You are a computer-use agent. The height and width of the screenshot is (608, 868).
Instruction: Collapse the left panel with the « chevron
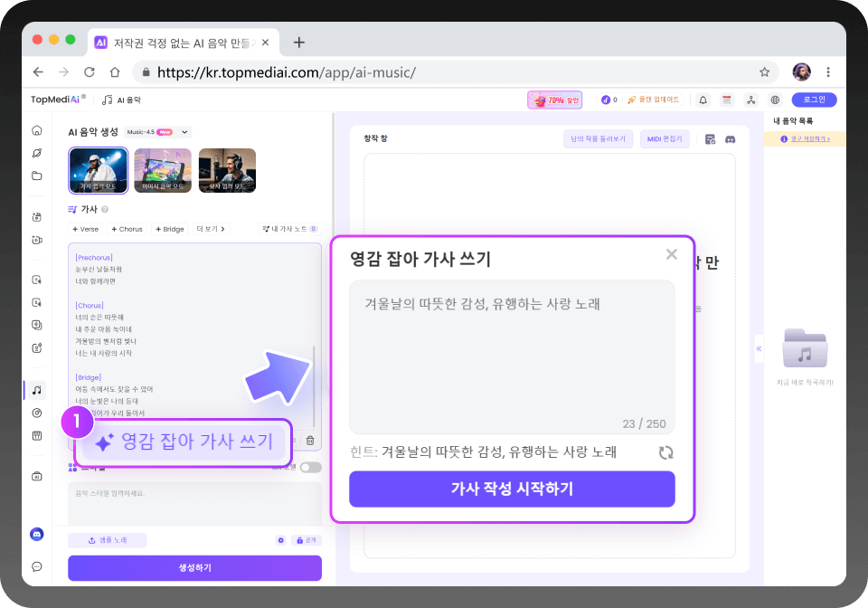point(759,349)
